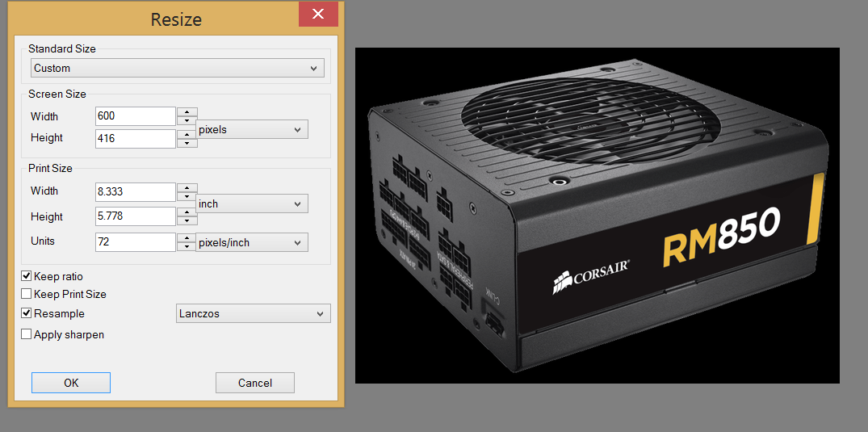Screen dimensions: 868x432
Task: Click the Units value field
Action: click(x=136, y=242)
